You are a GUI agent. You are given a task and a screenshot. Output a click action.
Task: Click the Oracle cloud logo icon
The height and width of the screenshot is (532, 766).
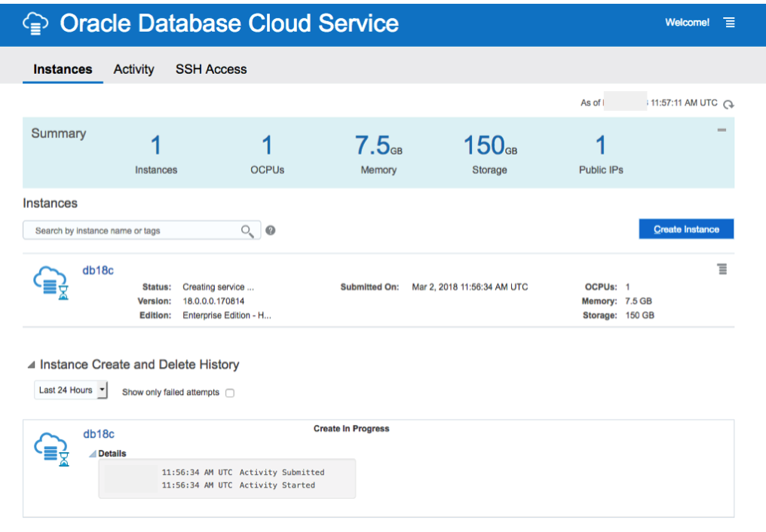(x=35, y=23)
